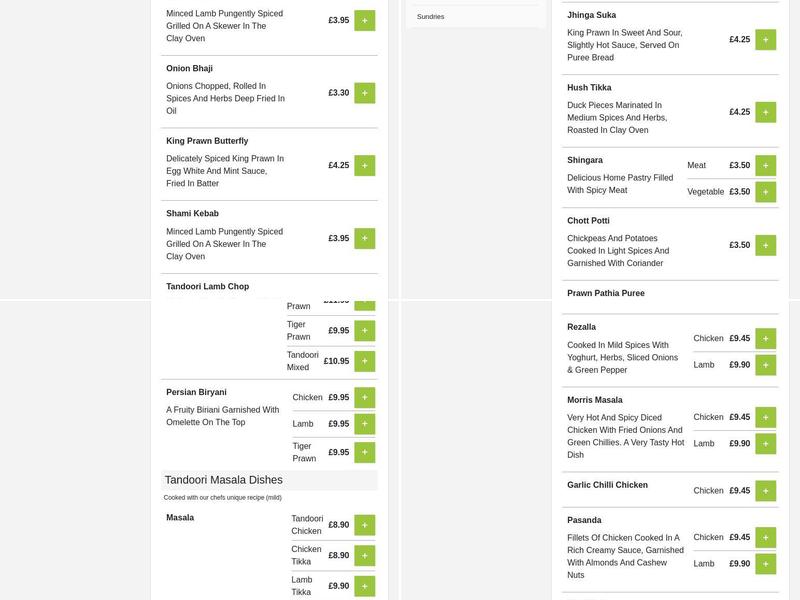Open the Sundries menu category

click(431, 17)
